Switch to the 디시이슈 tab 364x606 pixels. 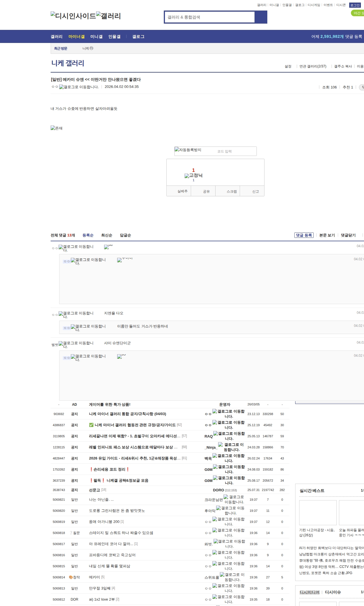333,592
